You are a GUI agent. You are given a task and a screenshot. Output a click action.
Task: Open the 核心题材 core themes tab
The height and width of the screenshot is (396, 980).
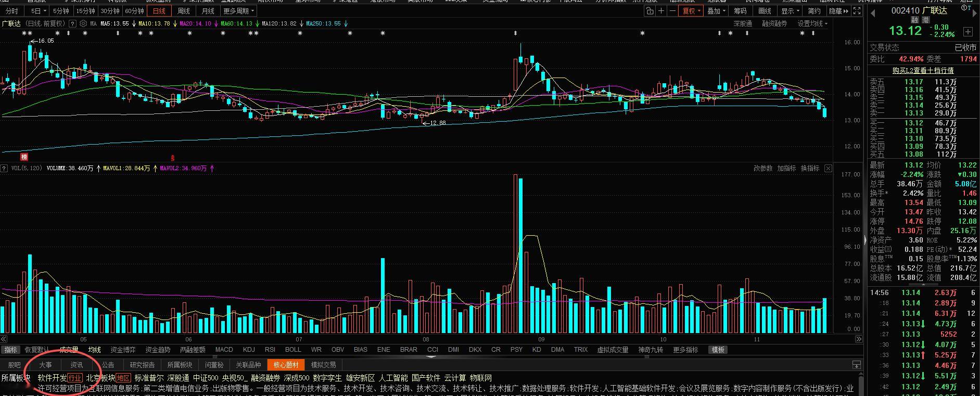[x=286, y=365]
